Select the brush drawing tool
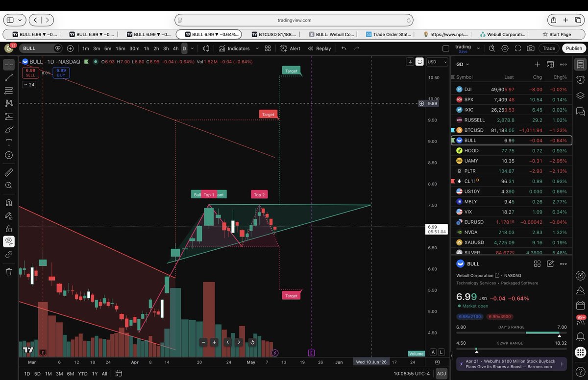Screen dimensions: 588x380 coord(9,129)
